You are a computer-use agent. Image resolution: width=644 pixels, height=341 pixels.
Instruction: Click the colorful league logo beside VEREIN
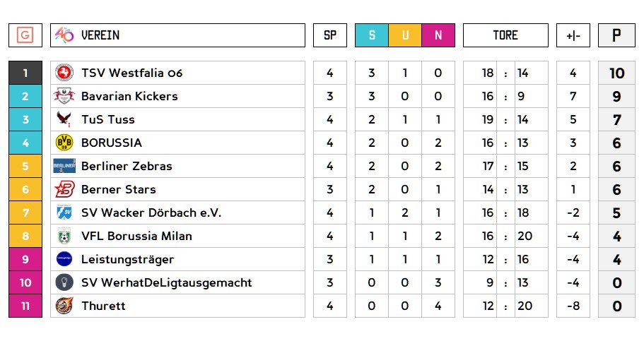[64, 35]
